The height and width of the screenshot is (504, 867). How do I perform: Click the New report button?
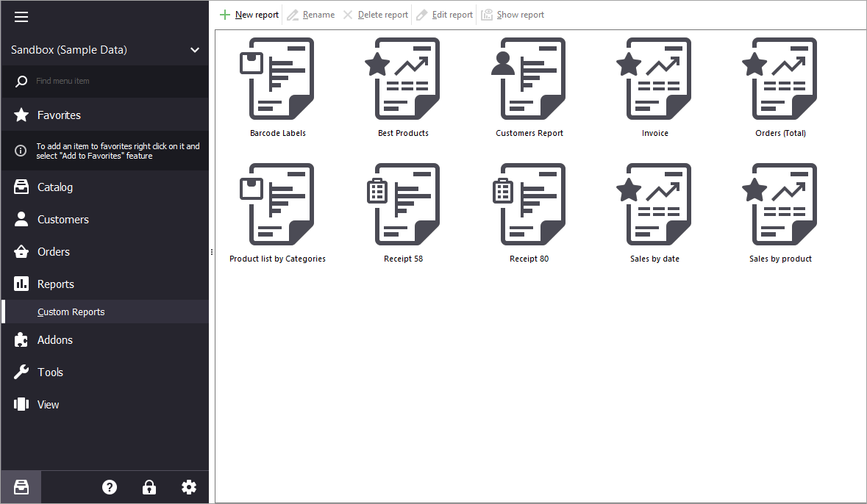[249, 15]
